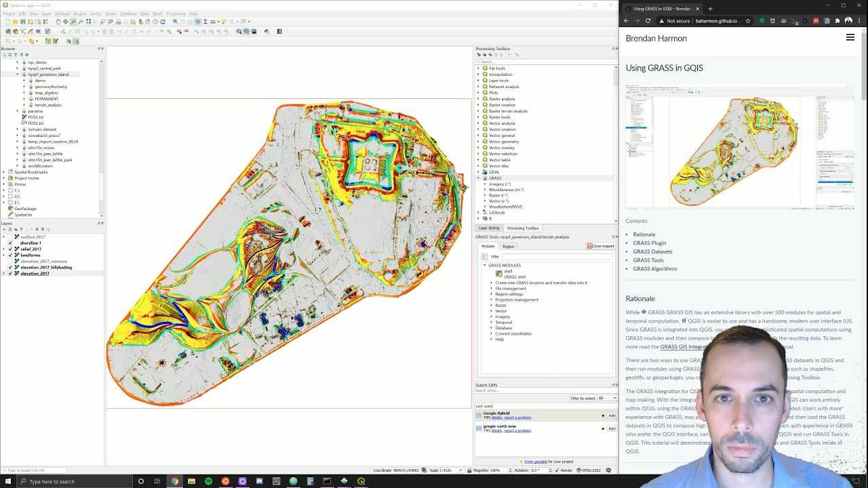Click the Type to locate search field
The height and width of the screenshot is (488, 868).
pos(35,470)
